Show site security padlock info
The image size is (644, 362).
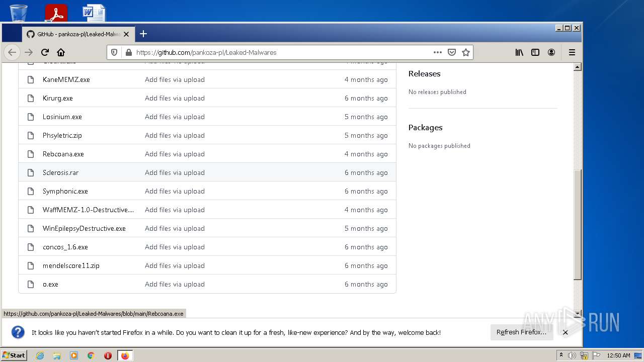(128, 52)
